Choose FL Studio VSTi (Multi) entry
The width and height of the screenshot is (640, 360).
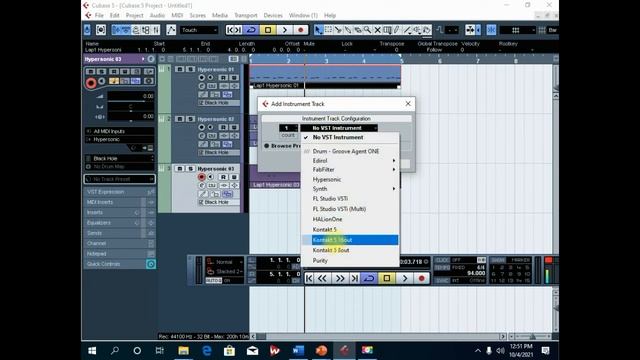click(x=350, y=209)
